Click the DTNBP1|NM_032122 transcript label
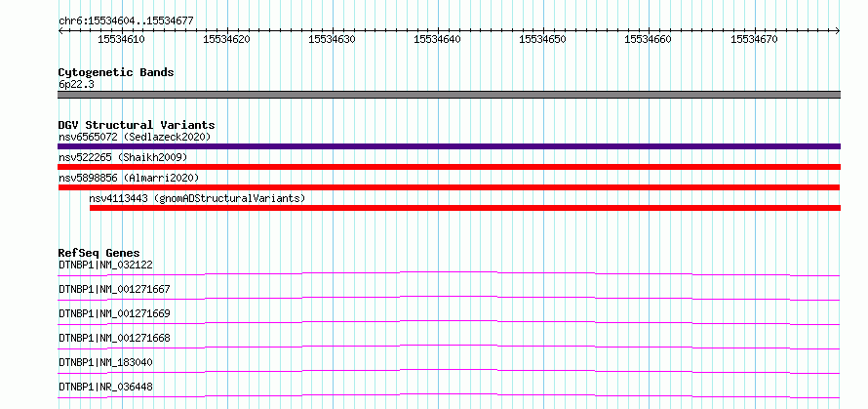Screen dimensions: 868x409 [x=105, y=265]
